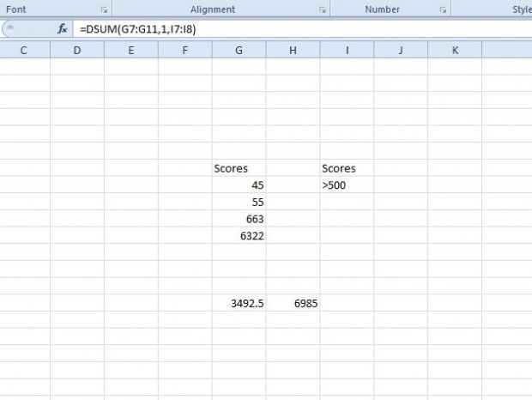Open the Alignment group dialog launcher
This screenshot has height=400, width=532.
coord(323,10)
